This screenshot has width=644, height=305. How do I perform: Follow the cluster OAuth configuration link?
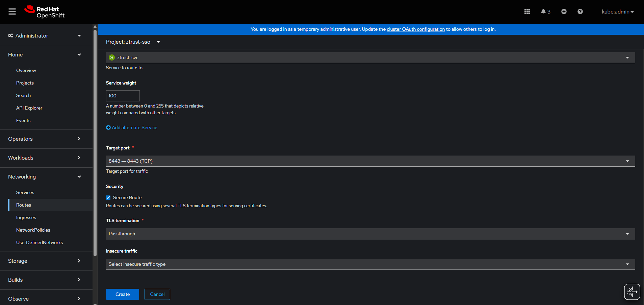pyautogui.click(x=415, y=29)
